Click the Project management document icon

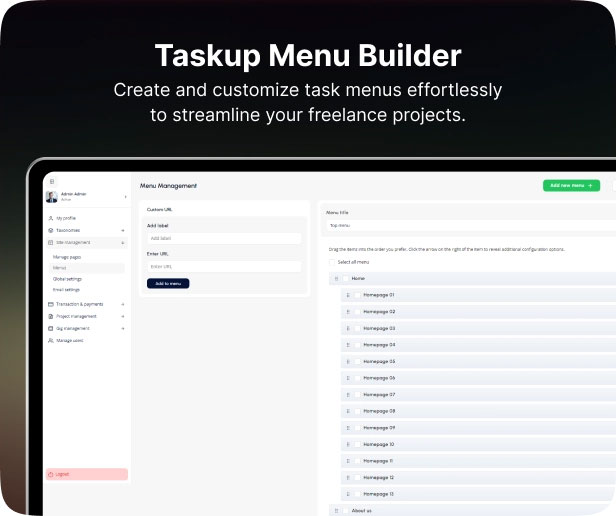51,316
